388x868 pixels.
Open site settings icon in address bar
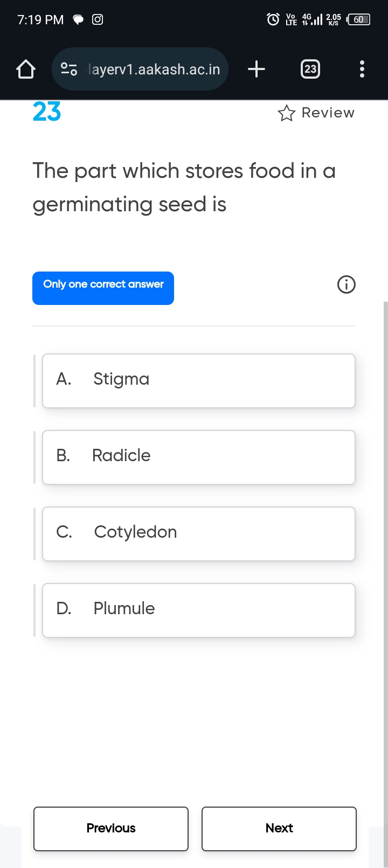pyautogui.click(x=69, y=69)
